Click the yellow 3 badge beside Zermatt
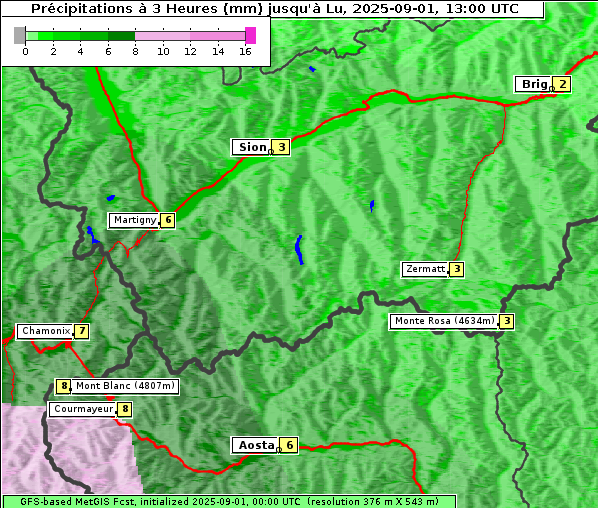 [457, 269]
